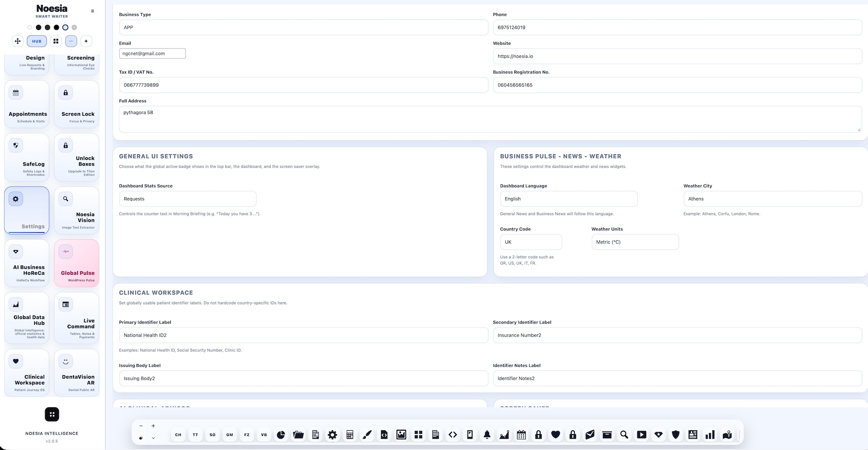
Task: Open the pie chart icon in the dock
Action: [x=281, y=435]
